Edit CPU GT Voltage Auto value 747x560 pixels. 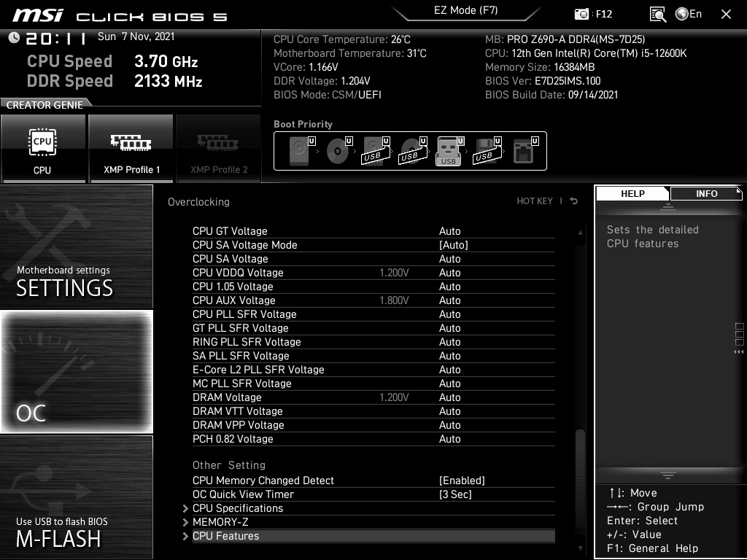tap(449, 231)
